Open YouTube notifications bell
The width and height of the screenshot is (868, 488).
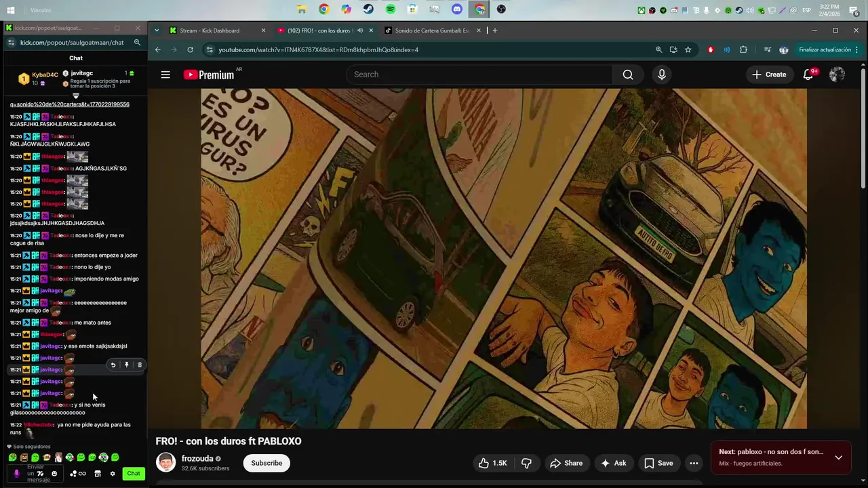coord(808,75)
